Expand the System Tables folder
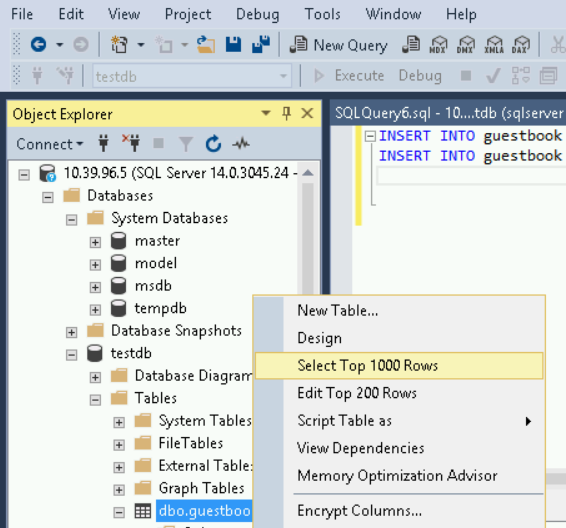566x528 pixels. click(x=119, y=422)
